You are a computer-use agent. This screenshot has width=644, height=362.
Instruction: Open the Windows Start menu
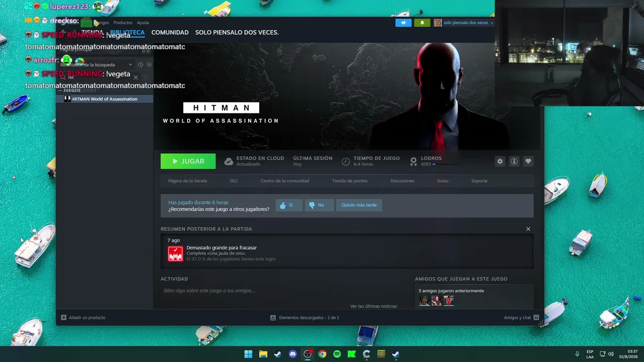click(249, 354)
